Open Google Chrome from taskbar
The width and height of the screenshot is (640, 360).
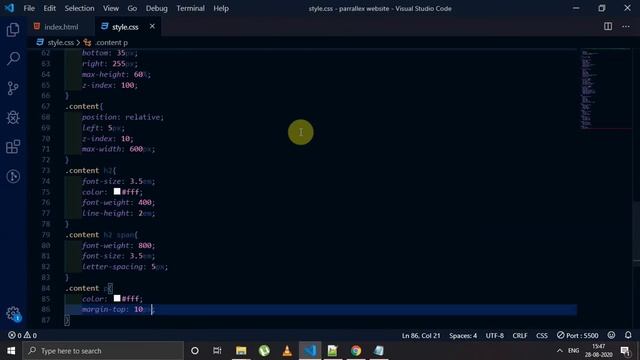click(356, 351)
